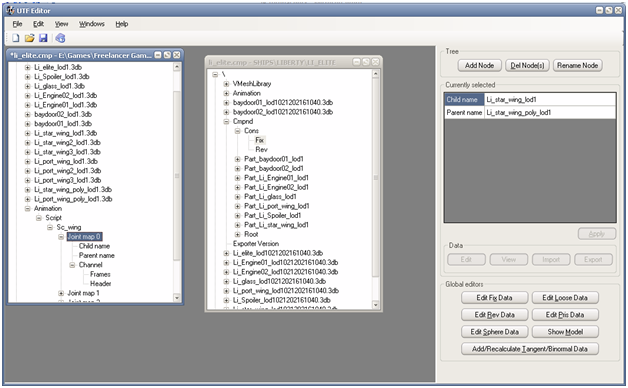Image resolution: width=628 pixels, height=388 pixels.
Task: Select Child name under Joint map 0
Action: (x=94, y=246)
